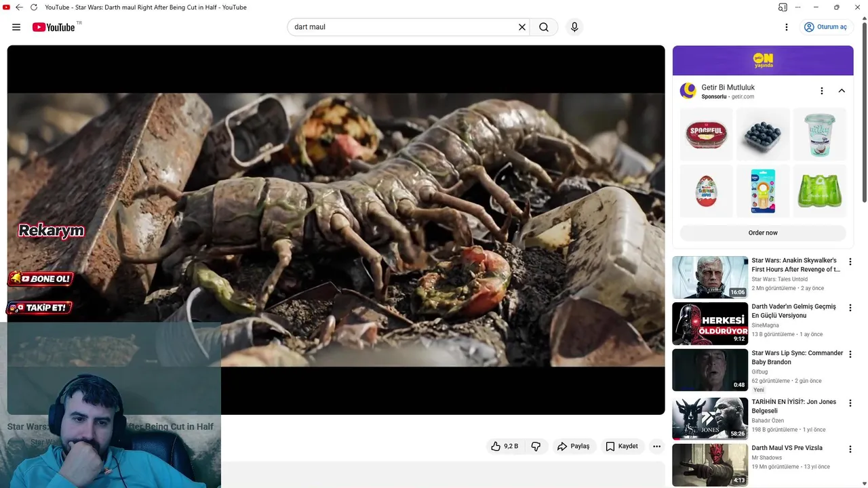
Task: Click the Star Wars: Tales Untold channel name
Action: click(779, 279)
